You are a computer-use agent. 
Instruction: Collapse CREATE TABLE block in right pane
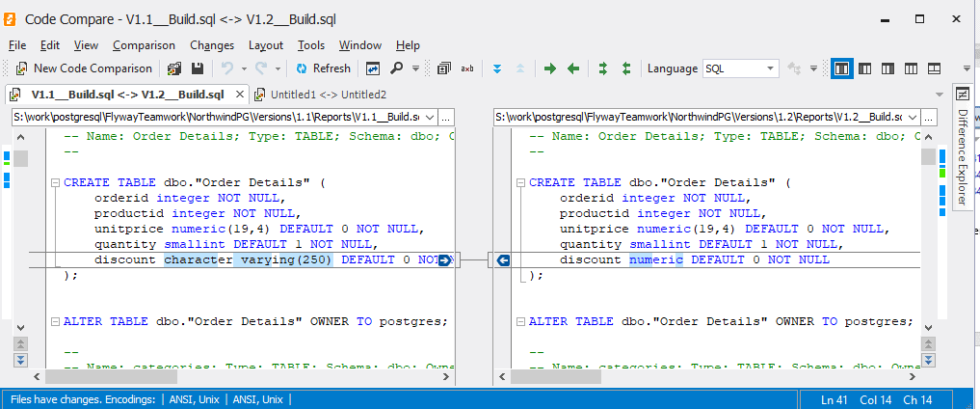pyautogui.click(x=520, y=183)
